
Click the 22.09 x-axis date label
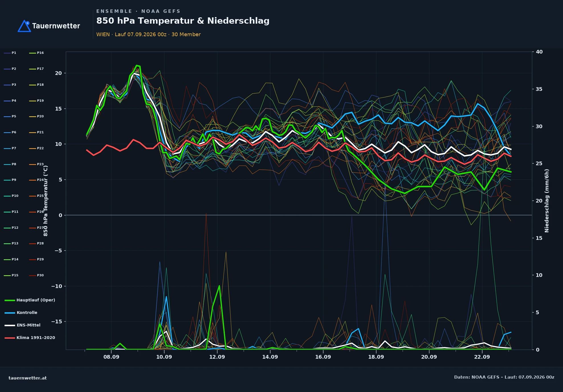pos(482,357)
